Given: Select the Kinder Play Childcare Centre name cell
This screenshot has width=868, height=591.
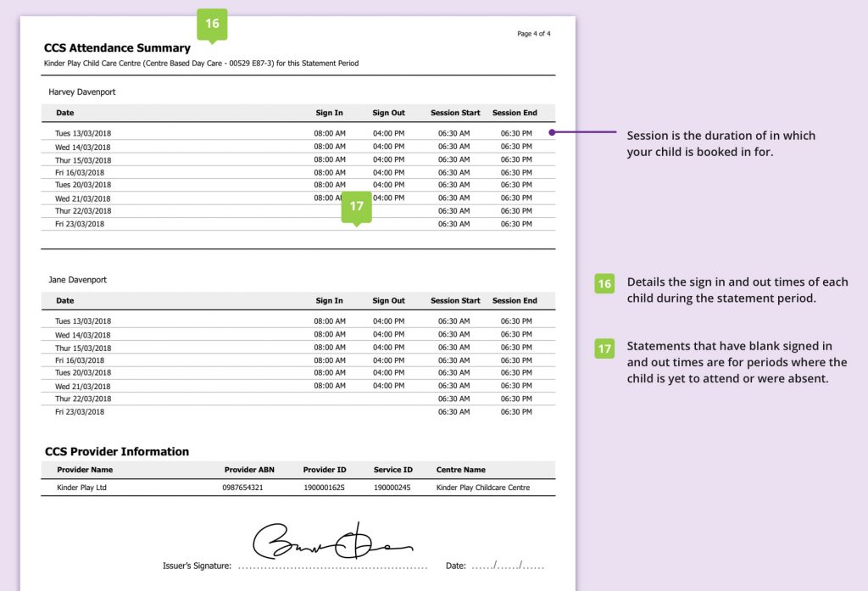Looking at the screenshot, I should tap(482, 488).
